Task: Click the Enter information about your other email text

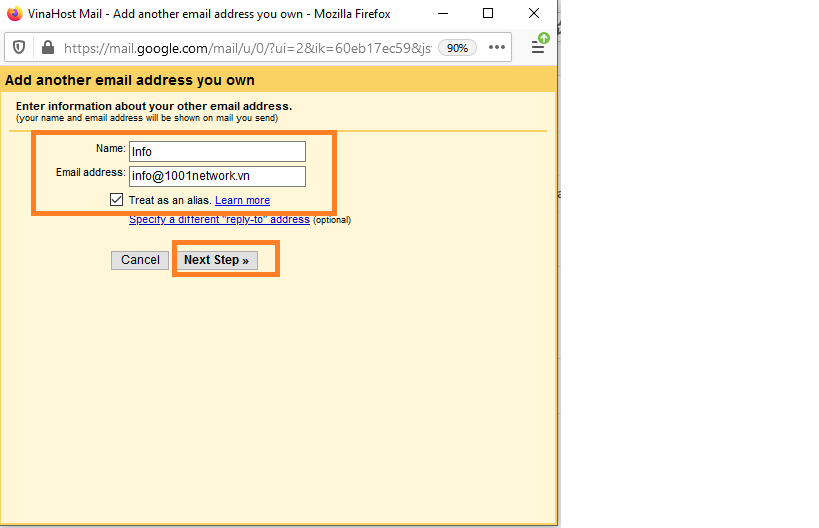Action: (x=154, y=106)
